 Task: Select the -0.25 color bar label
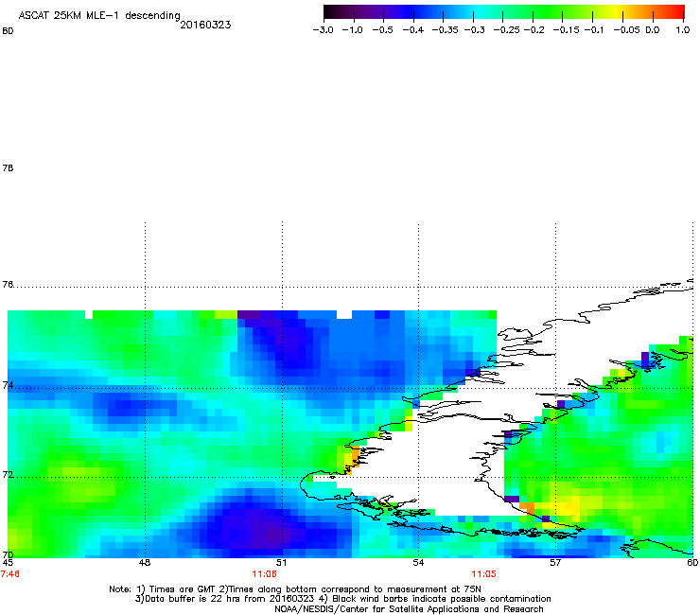click(x=506, y=30)
